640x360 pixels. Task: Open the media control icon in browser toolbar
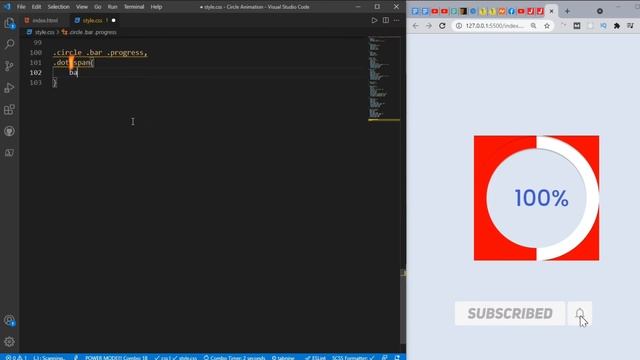pyautogui.click(x=630, y=26)
